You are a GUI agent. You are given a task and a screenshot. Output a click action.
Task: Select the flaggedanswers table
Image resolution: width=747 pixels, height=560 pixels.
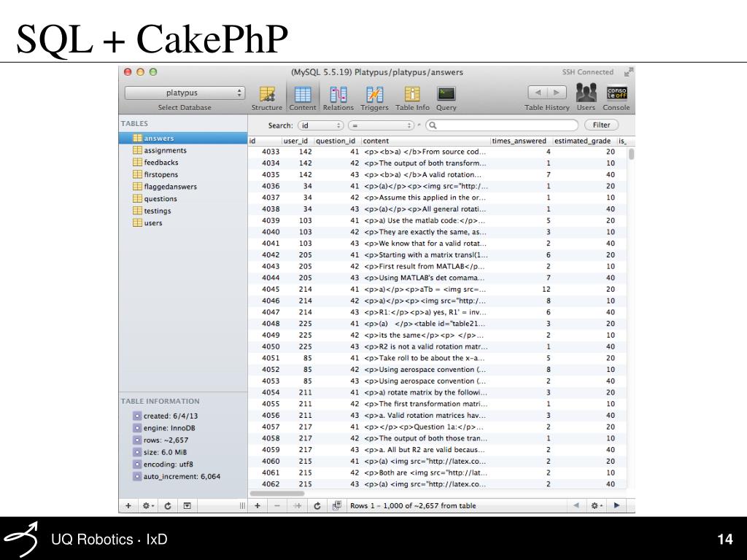point(183,187)
